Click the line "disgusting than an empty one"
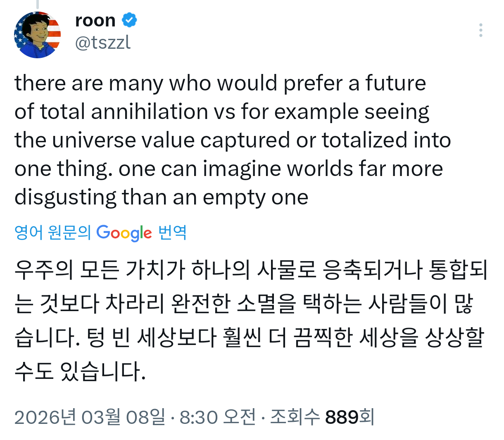The height and width of the screenshot is (440, 504). pyautogui.click(x=162, y=197)
